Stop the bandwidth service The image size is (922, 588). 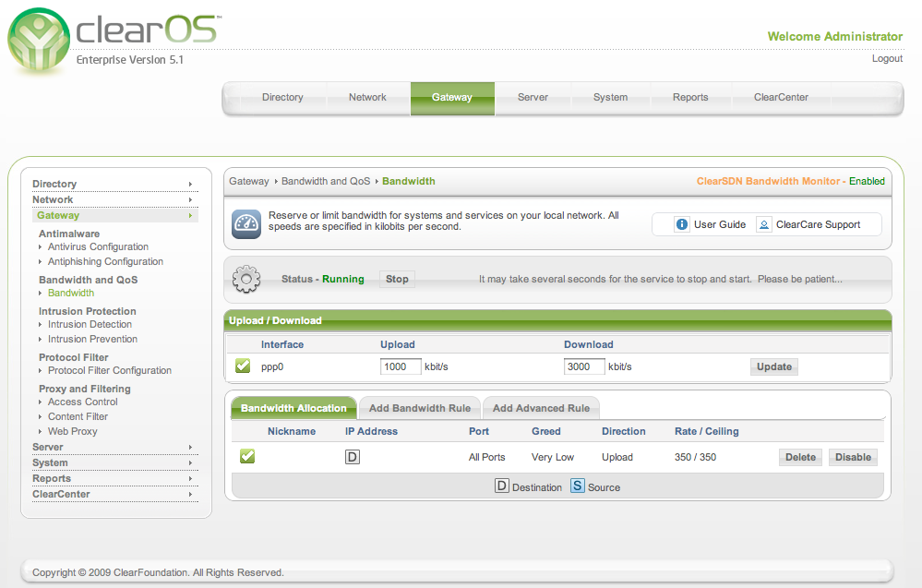point(397,279)
